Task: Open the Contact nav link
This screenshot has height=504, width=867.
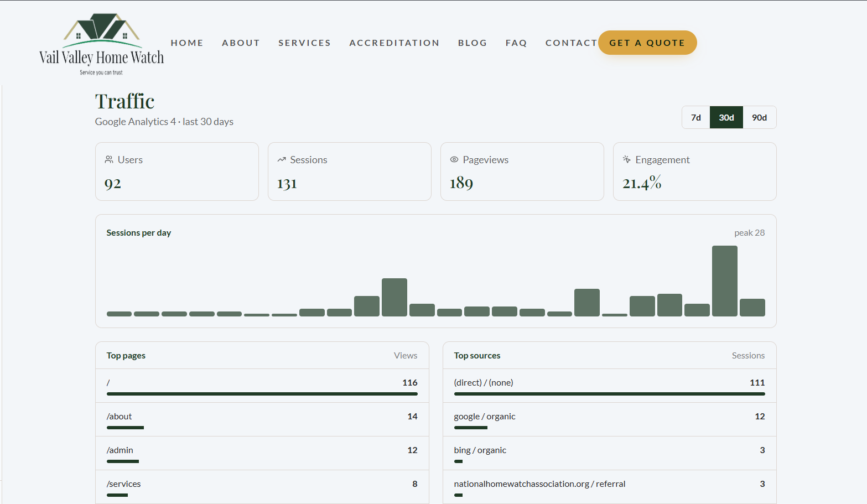Action: click(x=571, y=43)
